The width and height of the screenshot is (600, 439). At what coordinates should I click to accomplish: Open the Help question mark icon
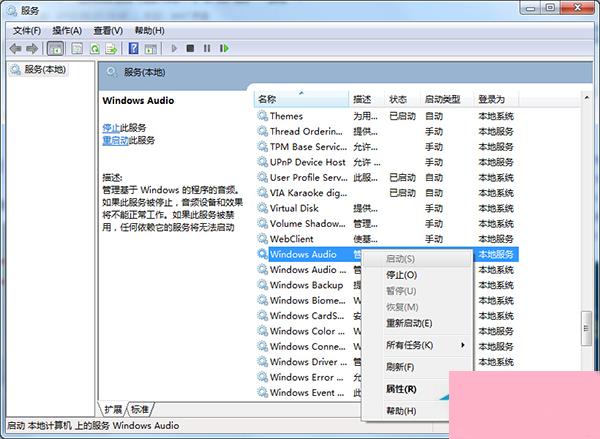pos(134,49)
